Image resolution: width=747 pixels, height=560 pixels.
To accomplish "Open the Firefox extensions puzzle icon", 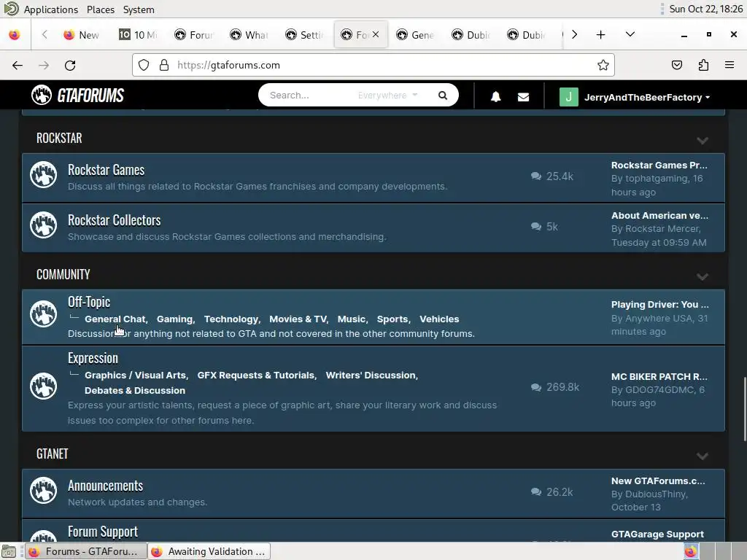I will pos(703,65).
